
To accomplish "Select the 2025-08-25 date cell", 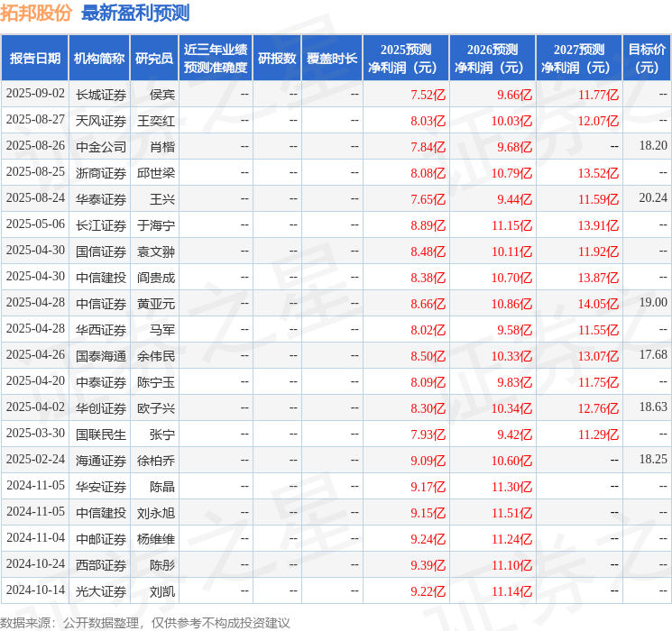I will point(35,172).
